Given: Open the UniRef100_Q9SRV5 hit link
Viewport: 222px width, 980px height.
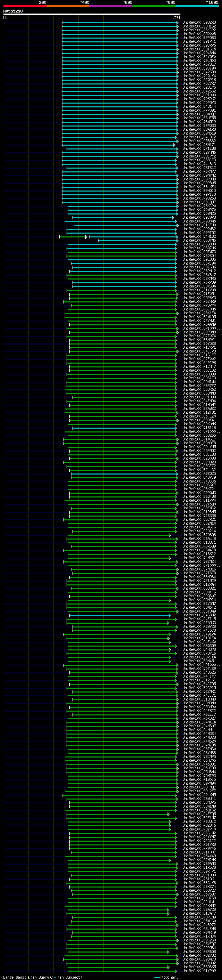Looking at the screenshot, I should point(199,45).
